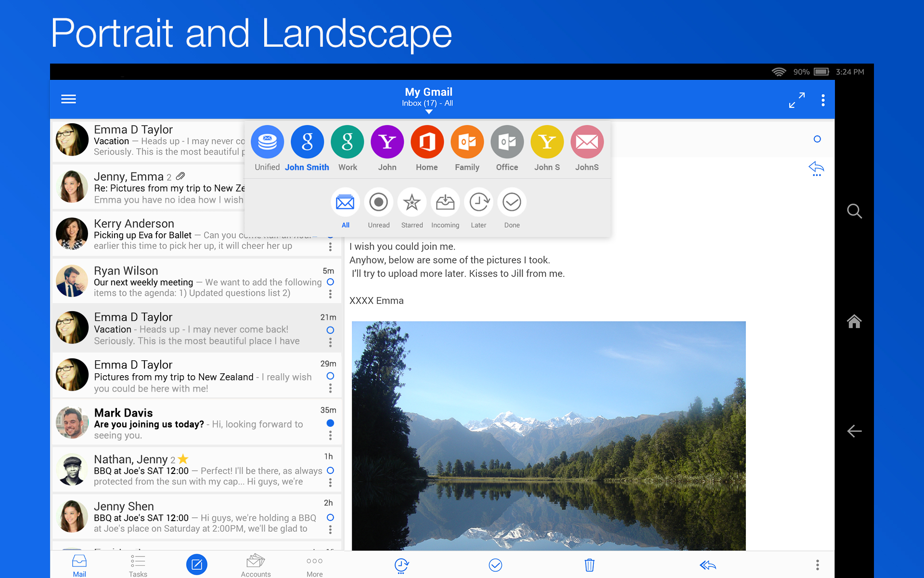
Task: Click the trash delete icon
Action: [x=590, y=565]
